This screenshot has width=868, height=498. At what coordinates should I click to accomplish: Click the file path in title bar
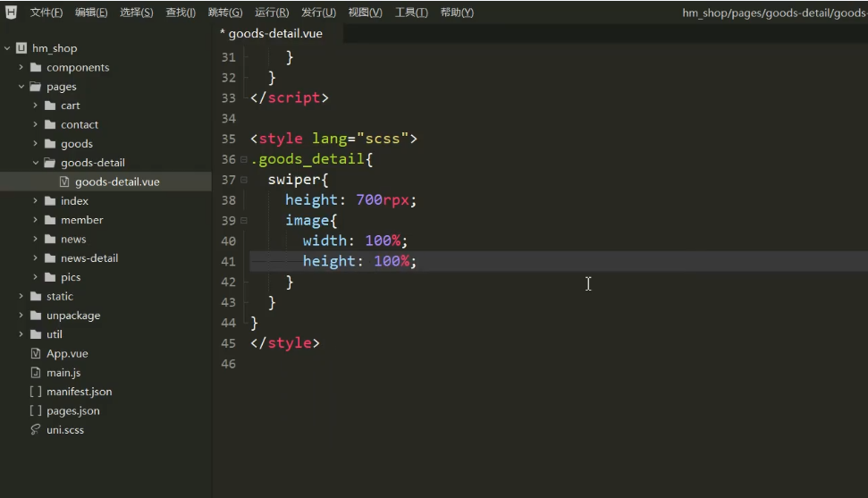pyautogui.click(x=774, y=13)
